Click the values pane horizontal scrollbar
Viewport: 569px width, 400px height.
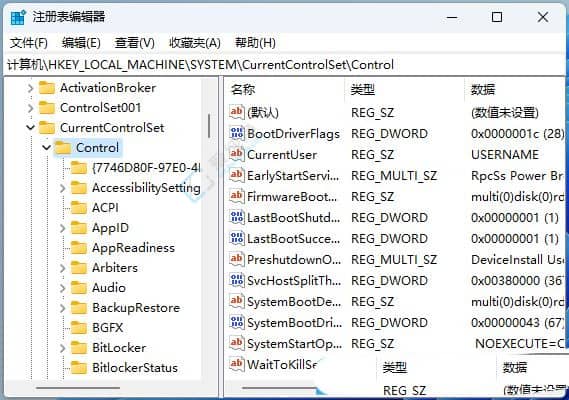coord(278,388)
